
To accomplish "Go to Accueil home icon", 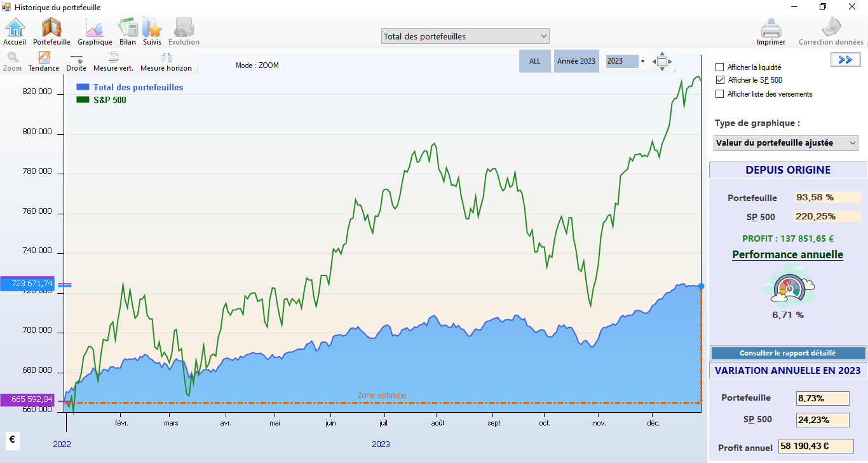I will coord(15,31).
